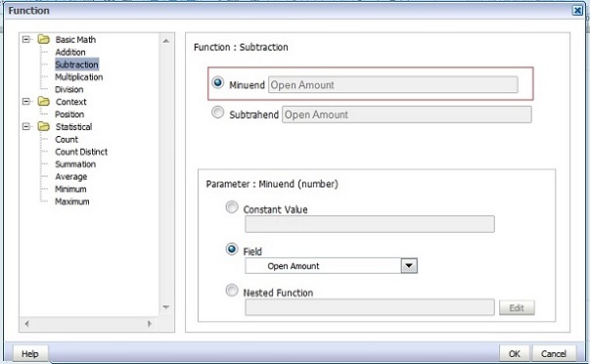The height and width of the screenshot is (364, 590).
Task: Choose the Constant Value radio button
Action: 232,207
